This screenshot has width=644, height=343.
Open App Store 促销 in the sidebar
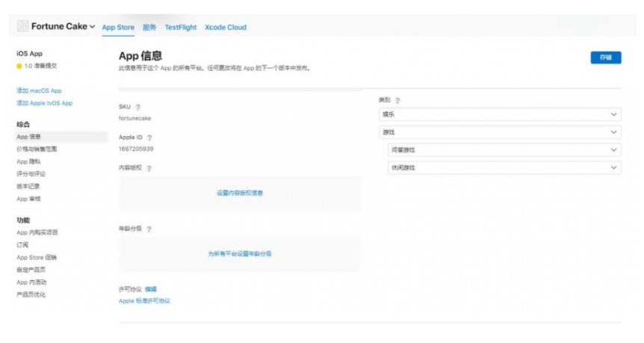(x=37, y=258)
